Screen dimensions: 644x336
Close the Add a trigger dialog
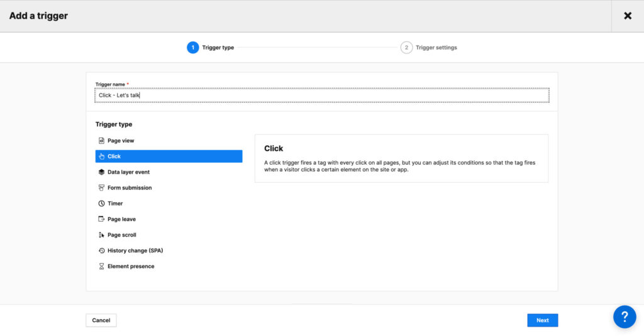[x=628, y=16]
